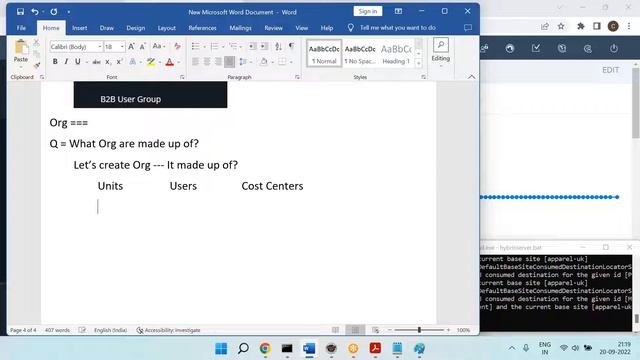640x360 pixels.
Task: Toggle superscript formatting
Action: tap(119, 62)
